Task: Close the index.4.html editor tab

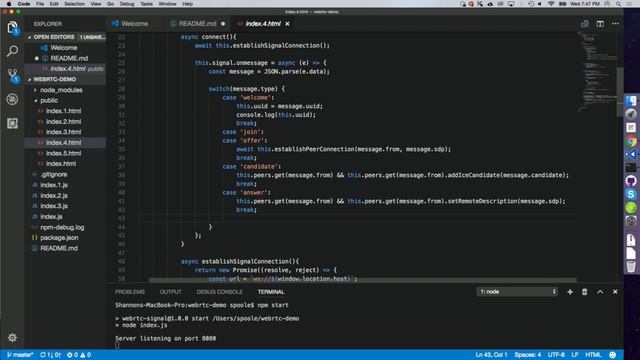Action: coord(287,24)
